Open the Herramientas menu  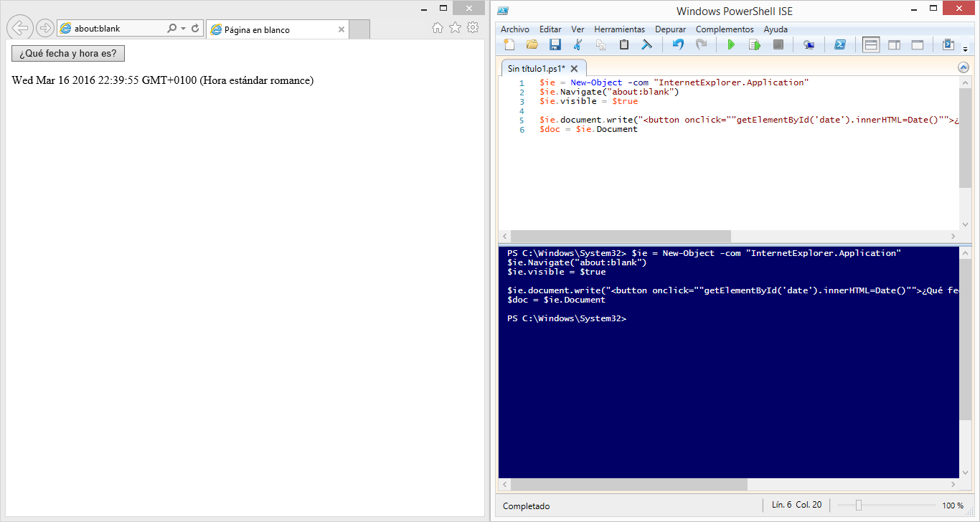619,29
